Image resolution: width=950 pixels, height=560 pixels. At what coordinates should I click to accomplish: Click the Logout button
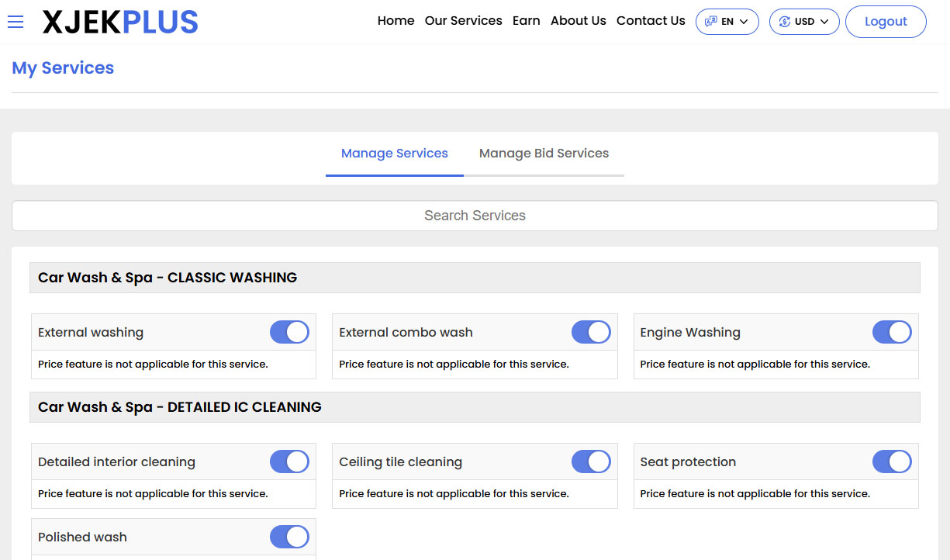tap(886, 22)
